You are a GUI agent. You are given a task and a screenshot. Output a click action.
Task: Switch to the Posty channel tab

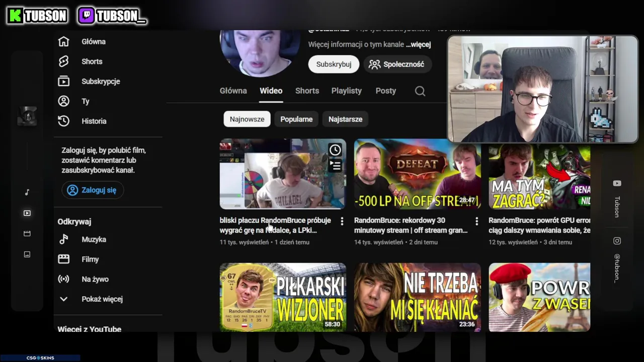[x=386, y=91]
